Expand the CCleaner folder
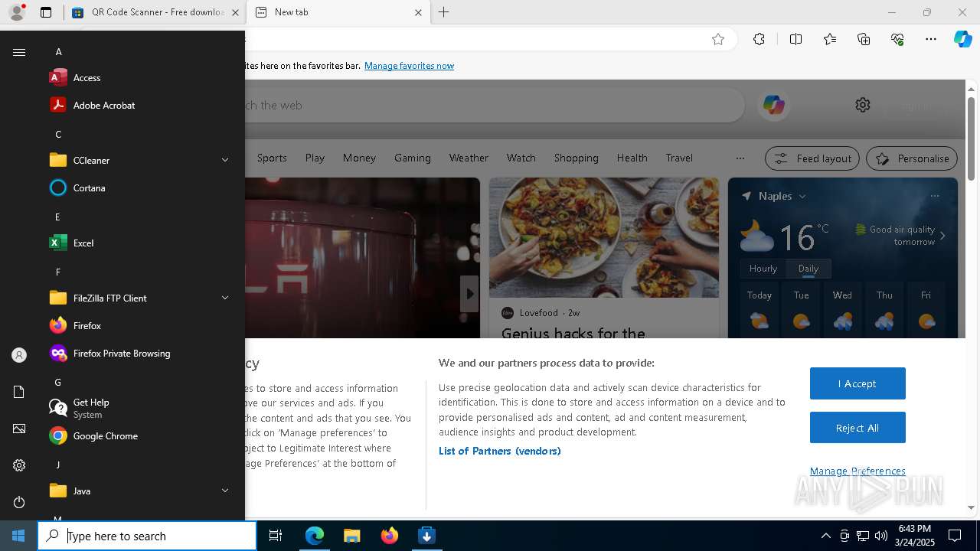 point(225,160)
